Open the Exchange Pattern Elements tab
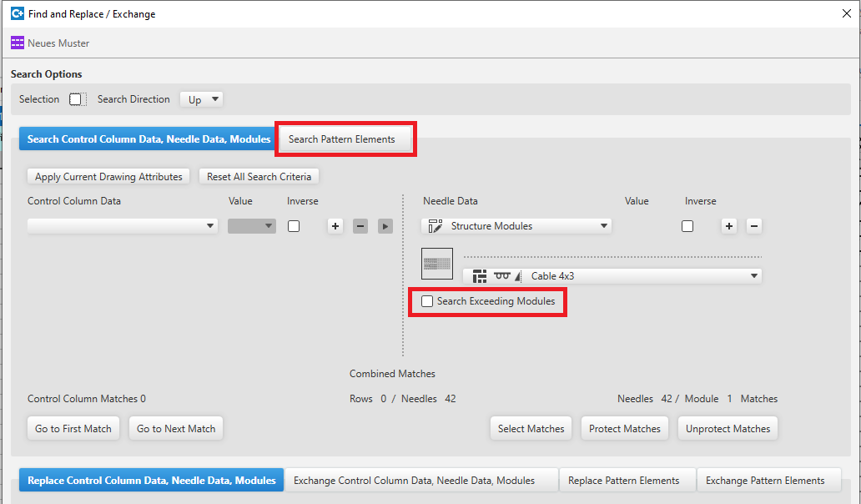861x504 pixels. [x=765, y=481]
